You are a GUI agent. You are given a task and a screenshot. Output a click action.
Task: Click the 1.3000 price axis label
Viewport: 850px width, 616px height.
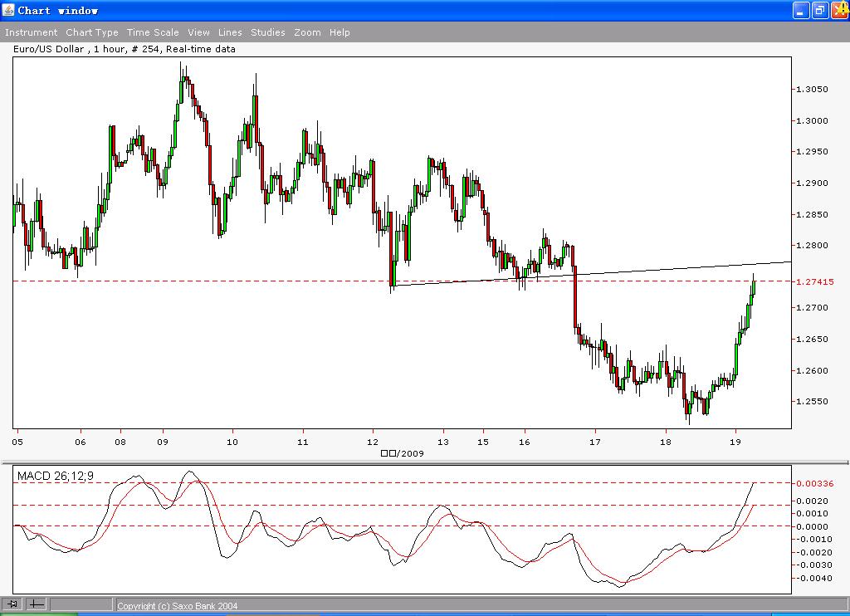(812, 120)
